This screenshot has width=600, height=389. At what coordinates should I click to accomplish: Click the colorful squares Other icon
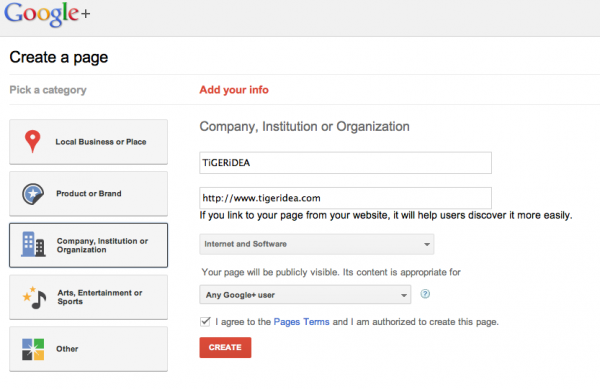click(33, 349)
